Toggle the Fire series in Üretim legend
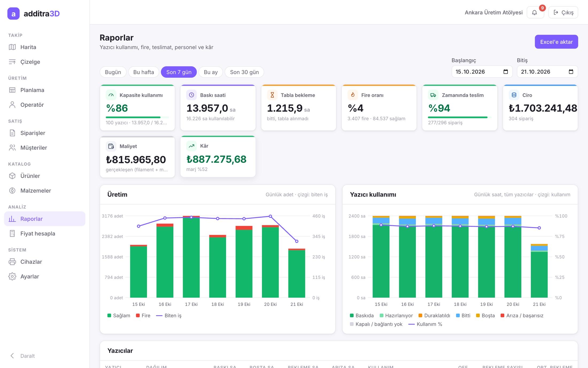 (x=143, y=316)
